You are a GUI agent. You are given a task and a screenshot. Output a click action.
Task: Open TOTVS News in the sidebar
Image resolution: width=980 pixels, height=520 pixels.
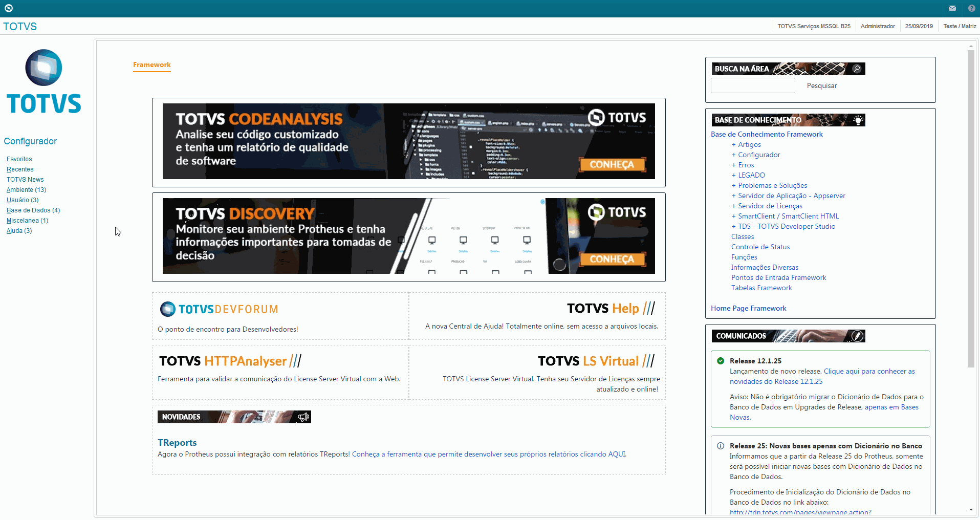click(25, 180)
